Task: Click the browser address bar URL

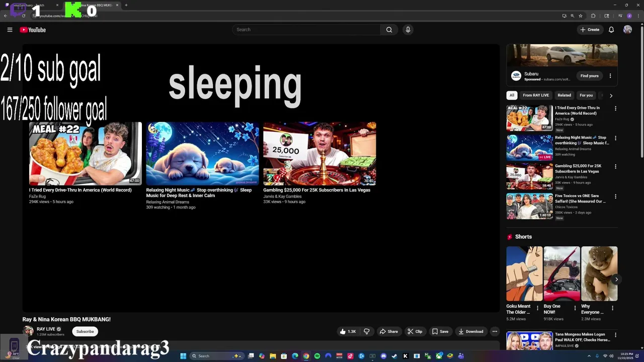Action: pyautogui.click(x=68, y=16)
